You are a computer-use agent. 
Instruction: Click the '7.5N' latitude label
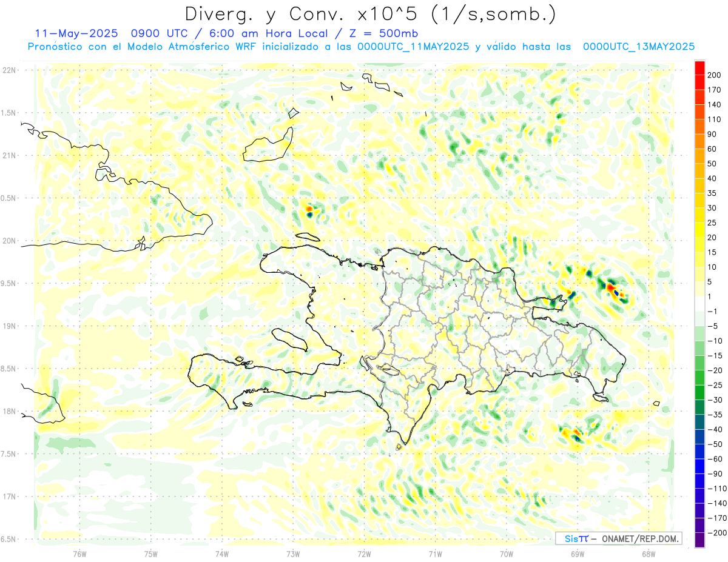click(8, 454)
